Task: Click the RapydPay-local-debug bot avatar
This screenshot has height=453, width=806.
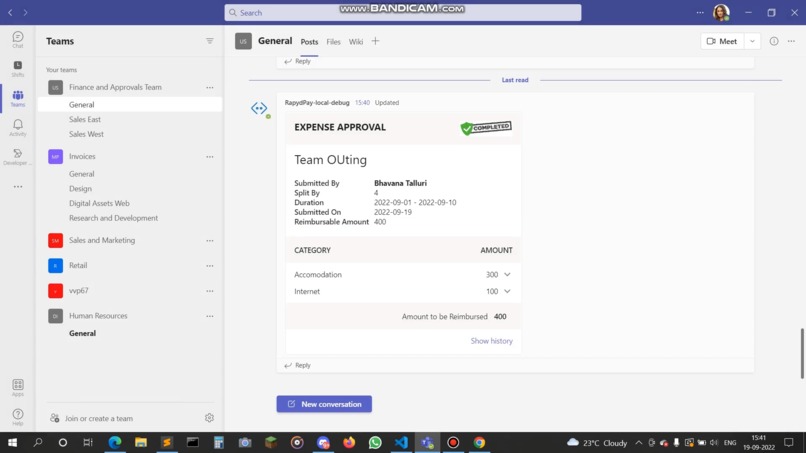Action: coord(260,108)
